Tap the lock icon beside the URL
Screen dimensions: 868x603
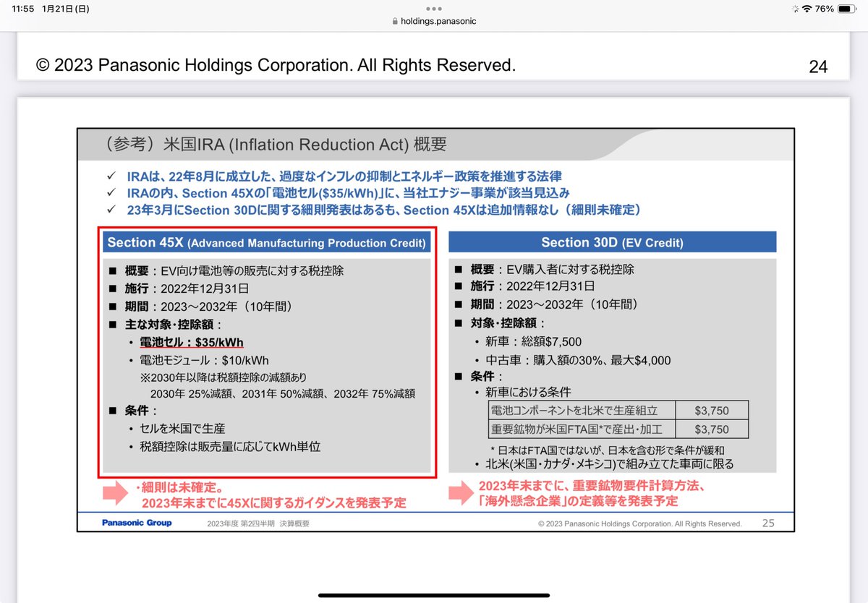394,22
